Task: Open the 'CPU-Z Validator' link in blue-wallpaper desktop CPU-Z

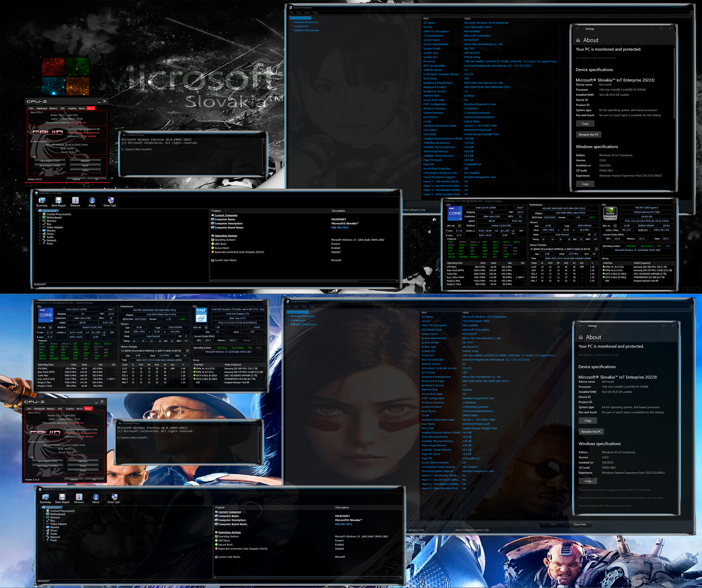Action: [x=86, y=436]
